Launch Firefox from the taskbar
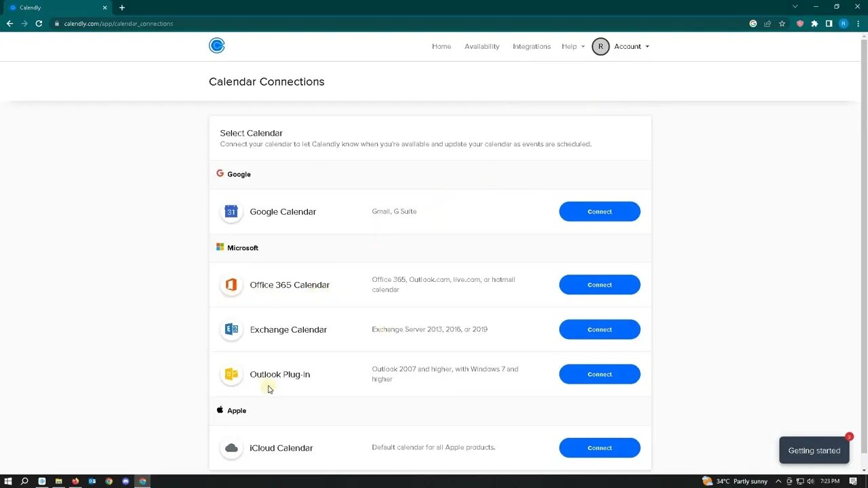Viewport: 868px width, 488px height. click(x=75, y=481)
